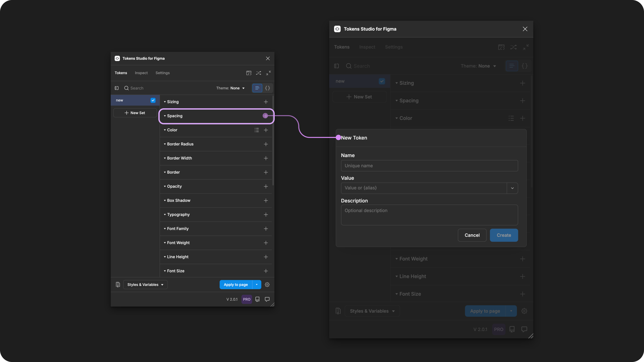
Task: Open the feedback chat icon in left panel footer
Action: click(267, 299)
